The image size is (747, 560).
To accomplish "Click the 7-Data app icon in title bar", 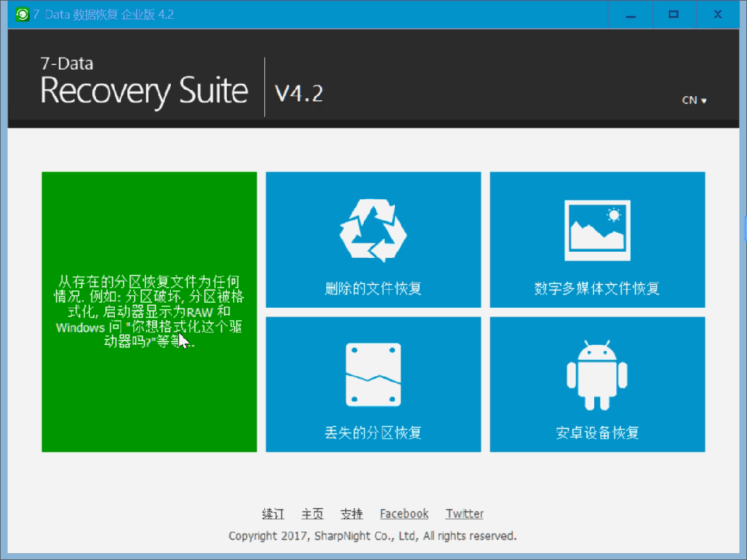I will [x=22, y=15].
